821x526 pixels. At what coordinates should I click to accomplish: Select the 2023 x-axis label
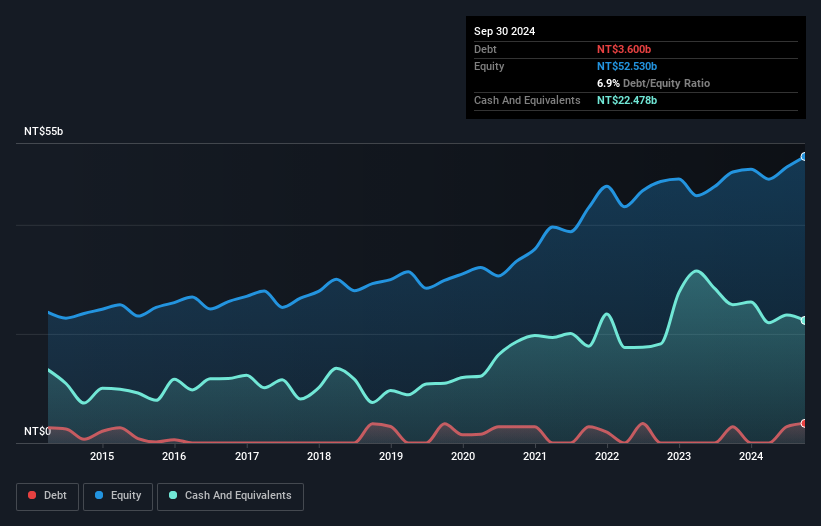click(679, 456)
